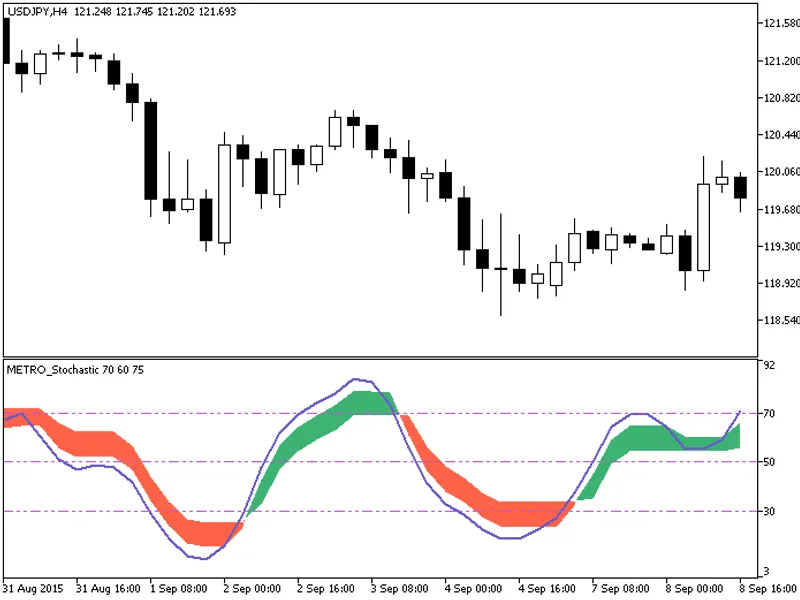The image size is (800, 600).
Task: Select the METRO_Stochastic 70 60 75 indicator label
Action: point(75,370)
